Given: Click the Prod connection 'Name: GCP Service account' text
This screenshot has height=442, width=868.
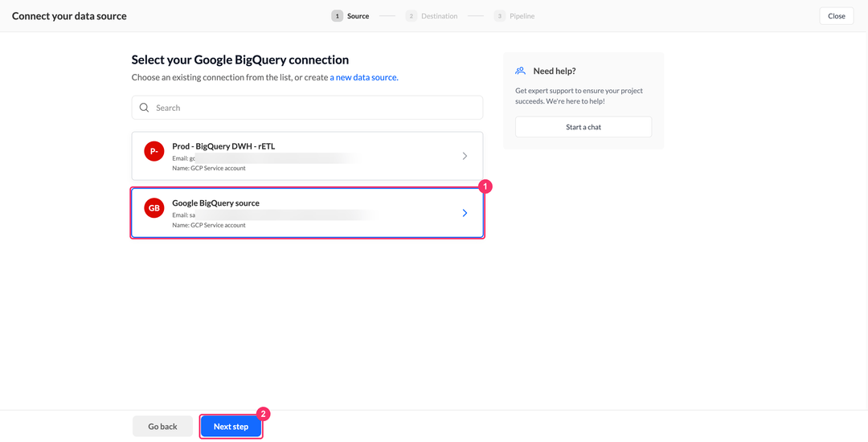Looking at the screenshot, I should tap(209, 168).
